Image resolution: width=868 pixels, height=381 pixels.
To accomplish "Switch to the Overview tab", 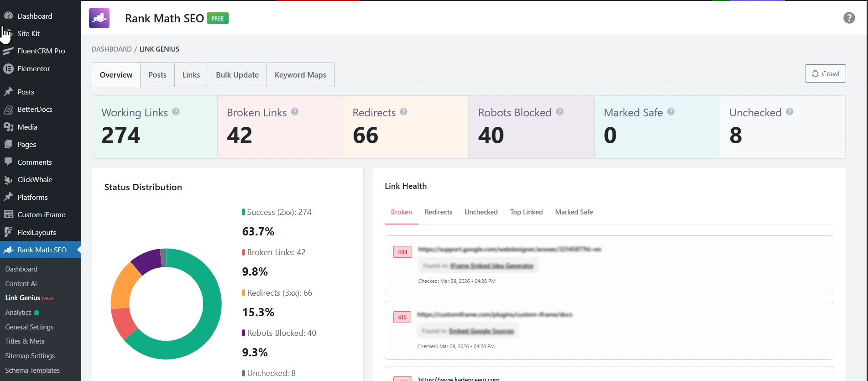I will 116,75.
